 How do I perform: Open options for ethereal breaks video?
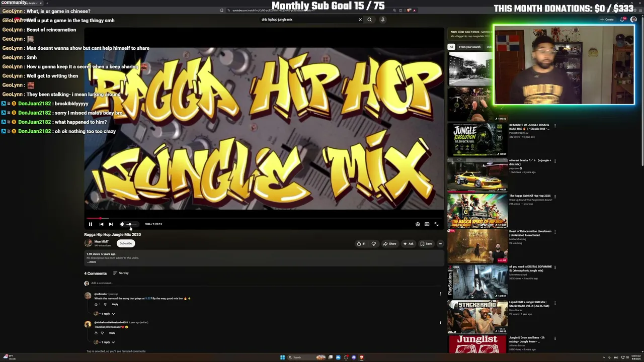pos(555,161)
